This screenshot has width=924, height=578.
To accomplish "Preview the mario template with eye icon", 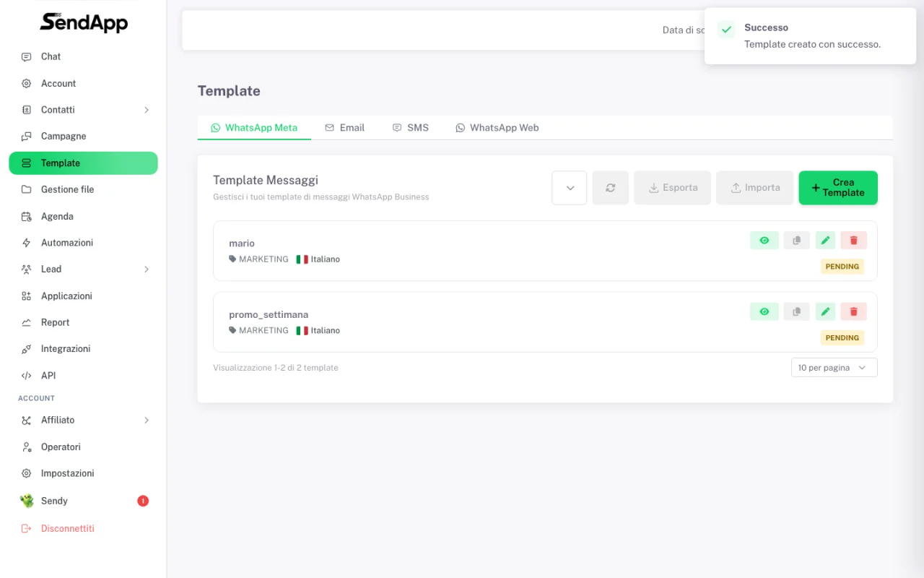I will click(x=764, y=241).
